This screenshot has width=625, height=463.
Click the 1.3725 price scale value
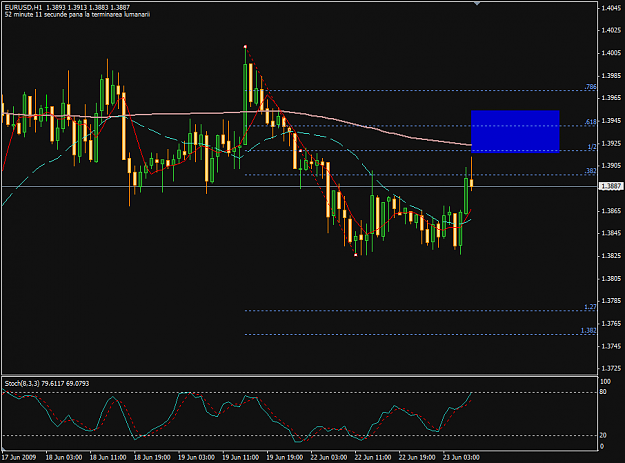point(611,368)
